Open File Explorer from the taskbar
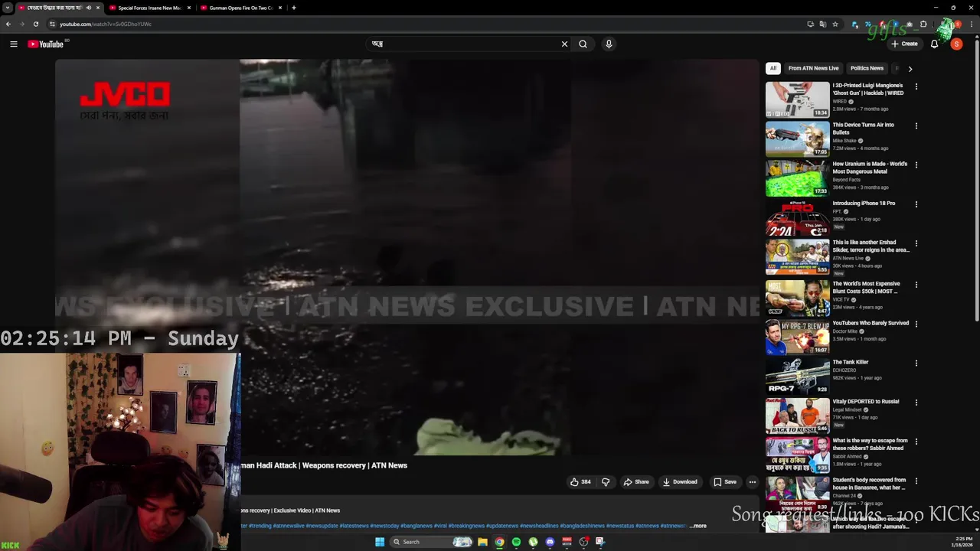This screenshot has width=980, height=551. [482, 542]
